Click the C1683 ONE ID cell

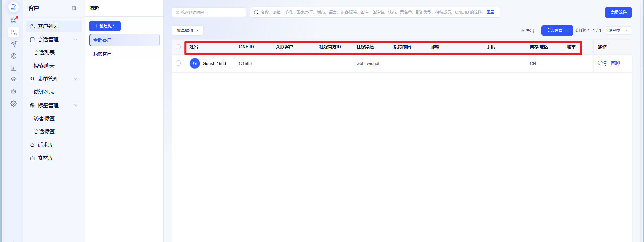tap(245, 63)
